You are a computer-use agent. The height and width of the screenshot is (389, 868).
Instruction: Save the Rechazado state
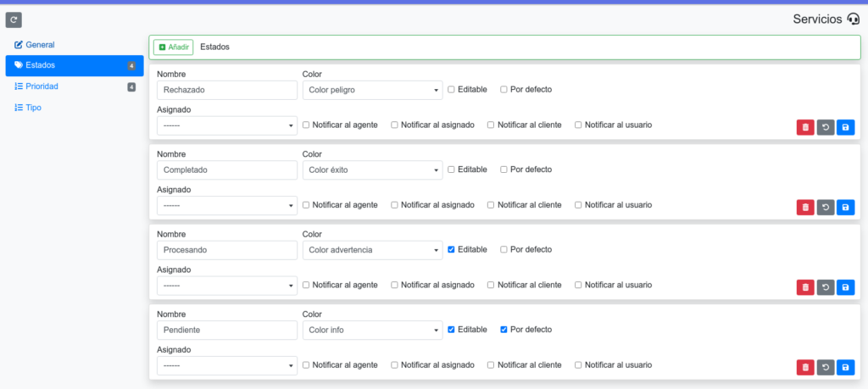[x=845, y=127]
